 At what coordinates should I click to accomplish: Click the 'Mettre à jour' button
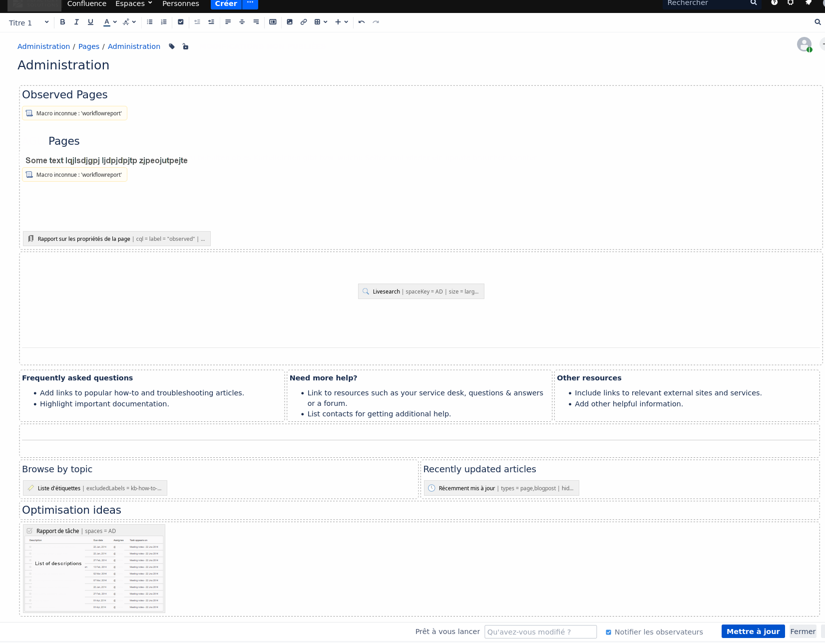[x=753, y=632]
